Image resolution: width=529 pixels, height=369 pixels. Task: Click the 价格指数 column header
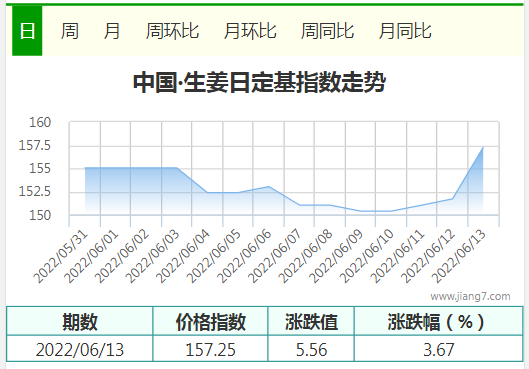tap(211, 321)
